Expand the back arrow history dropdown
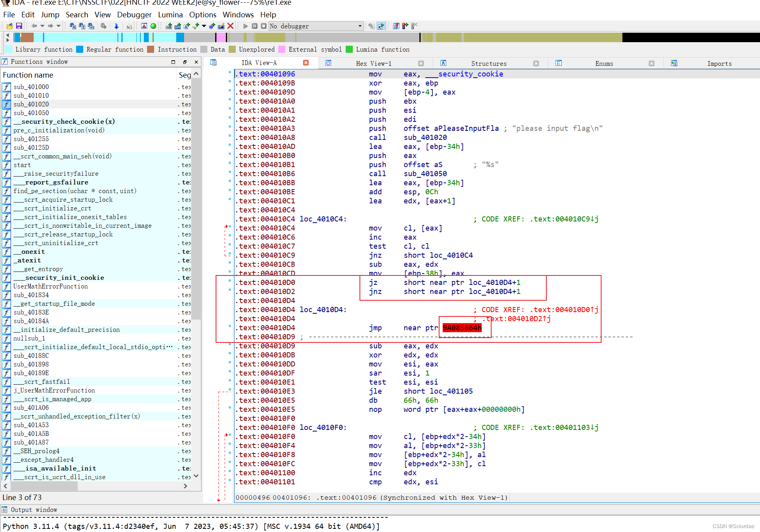Viewport: 760px width, 532px height. point(42,26)
